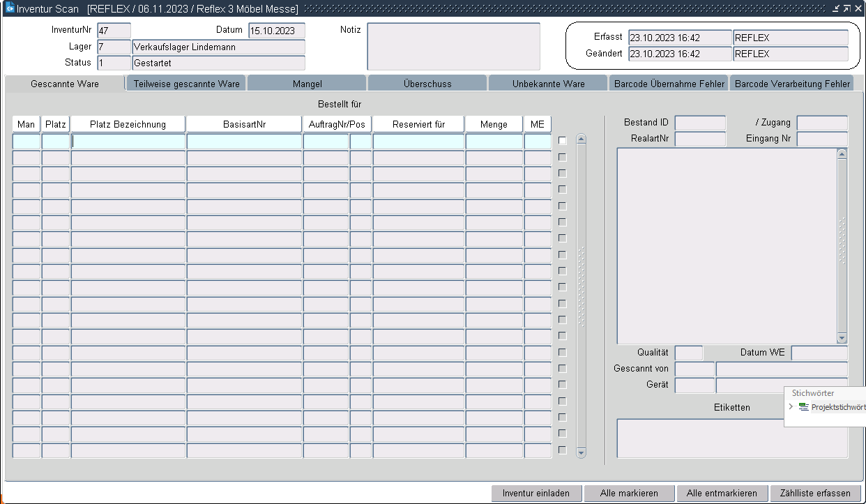Click scroll-up arrow of the Bestand details box
Screen dimensions: 866x504
coord(842,153)
